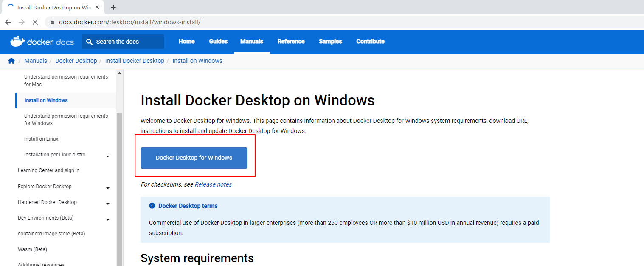The height and width of the screenshot is (266, 644).
Task: Click the Install Docker Desktop breadcrumb link
Action: pyautogui.click(x=135, y=61)
